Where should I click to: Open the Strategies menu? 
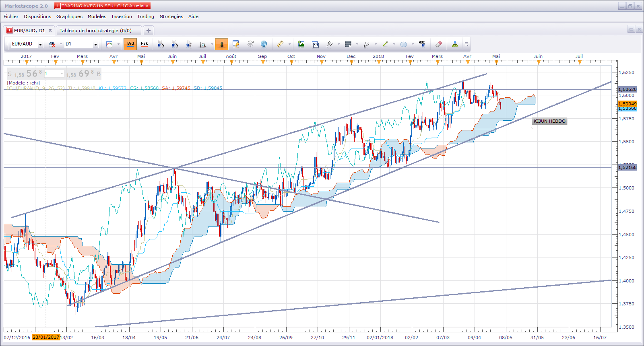point(171,16)
